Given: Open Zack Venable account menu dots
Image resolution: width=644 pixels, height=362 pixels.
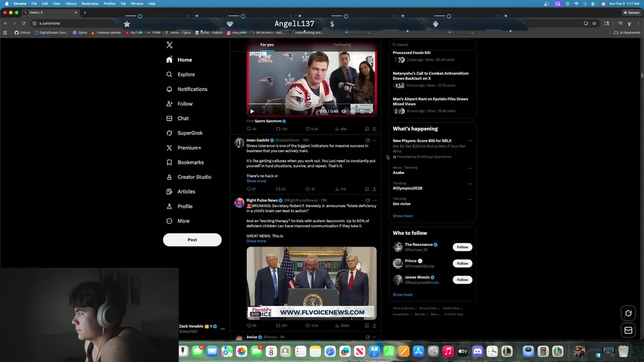Looking at the screenshot, I should click(x=222, y=329).
